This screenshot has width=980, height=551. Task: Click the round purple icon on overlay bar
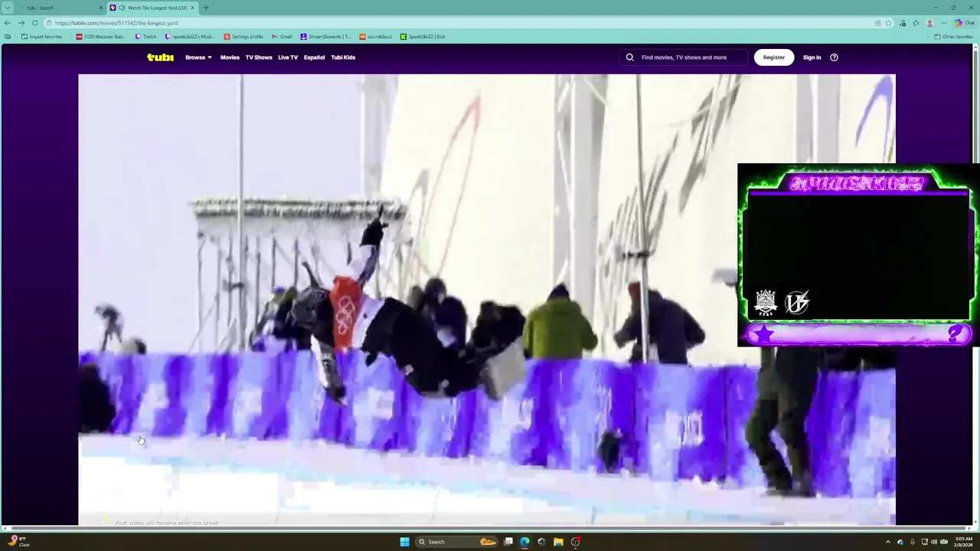click(x=955, y=333)
